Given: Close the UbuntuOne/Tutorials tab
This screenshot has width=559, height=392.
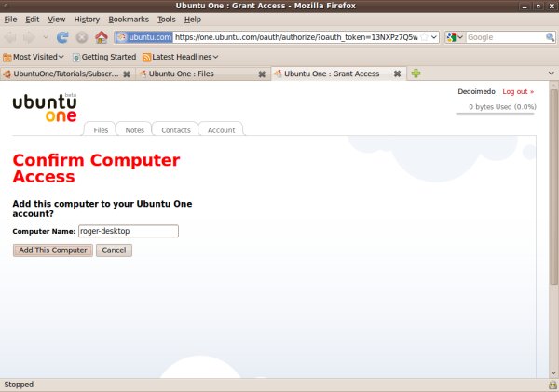Looking at the screenshot, I should [x=127, y=74].
